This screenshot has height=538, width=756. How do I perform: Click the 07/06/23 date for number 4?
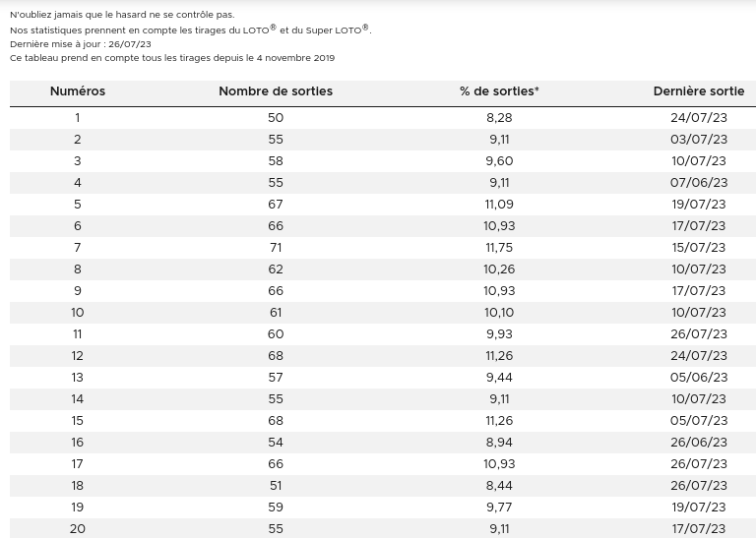[x=698, y=183]
